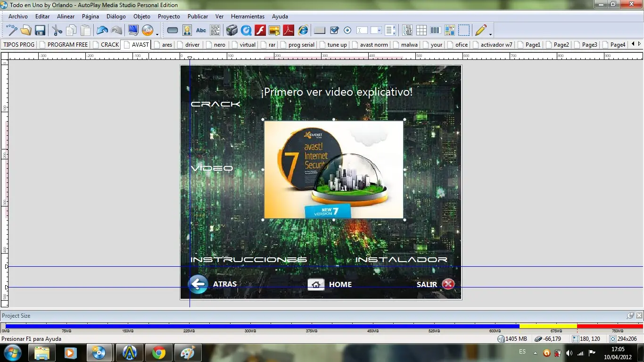Insert a Web browser object
This screenshot has height=362, width=644.
[303, 31]
